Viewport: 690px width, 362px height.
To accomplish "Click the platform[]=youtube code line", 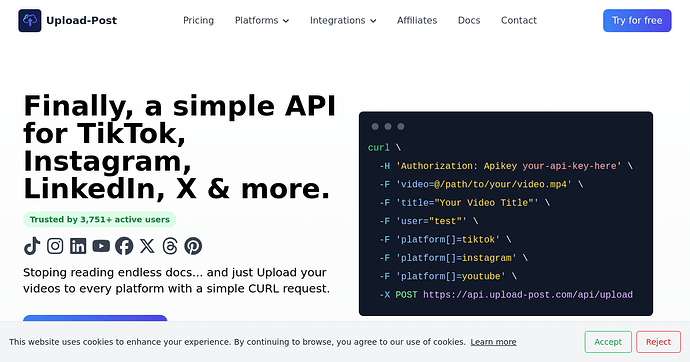I will (x=448, y=276).
